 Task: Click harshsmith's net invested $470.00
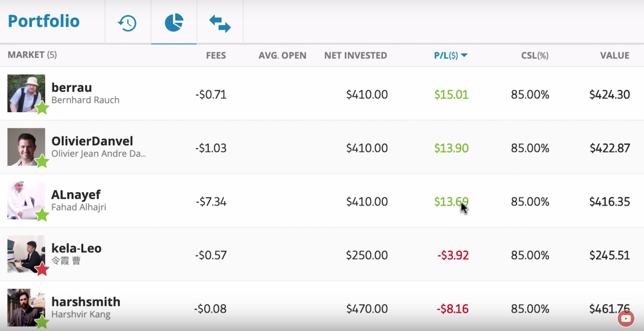point(367,309)
